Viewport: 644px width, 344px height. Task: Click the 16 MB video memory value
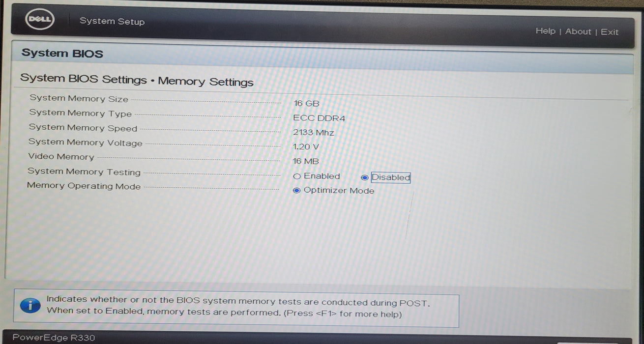point(306,161)
